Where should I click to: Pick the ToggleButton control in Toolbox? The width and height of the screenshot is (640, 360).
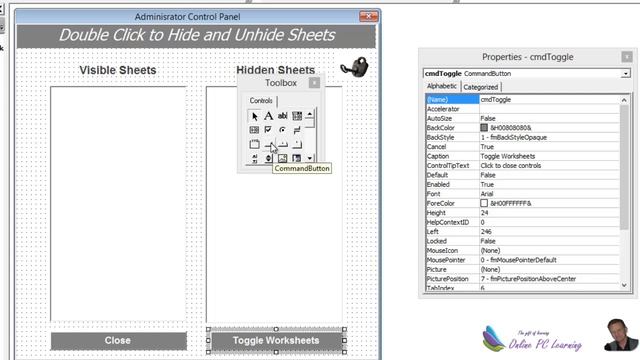point(297,130)
